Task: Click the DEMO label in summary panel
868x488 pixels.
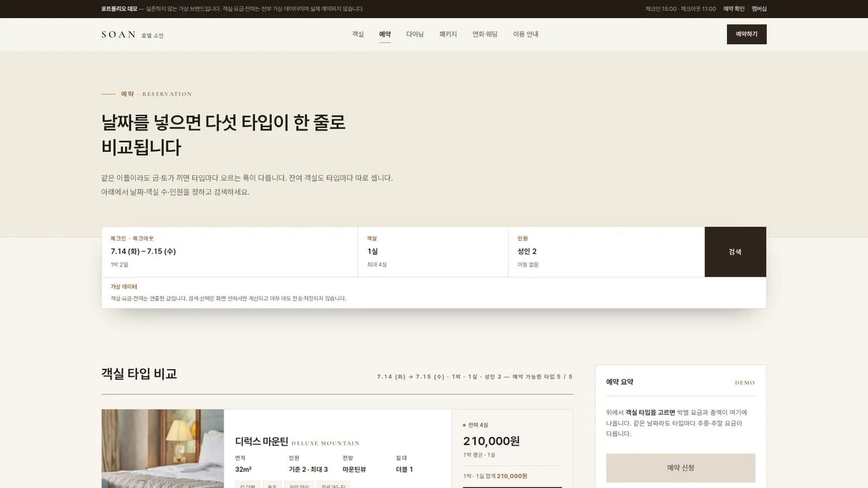Action: pyautogui.click(x=745, y=383)
